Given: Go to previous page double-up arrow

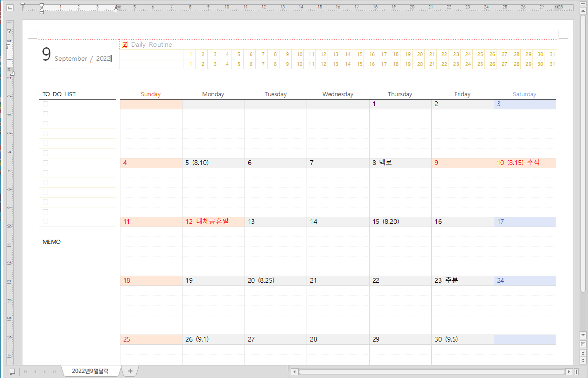Looking at the screenshot, I should tap(583, 352).
